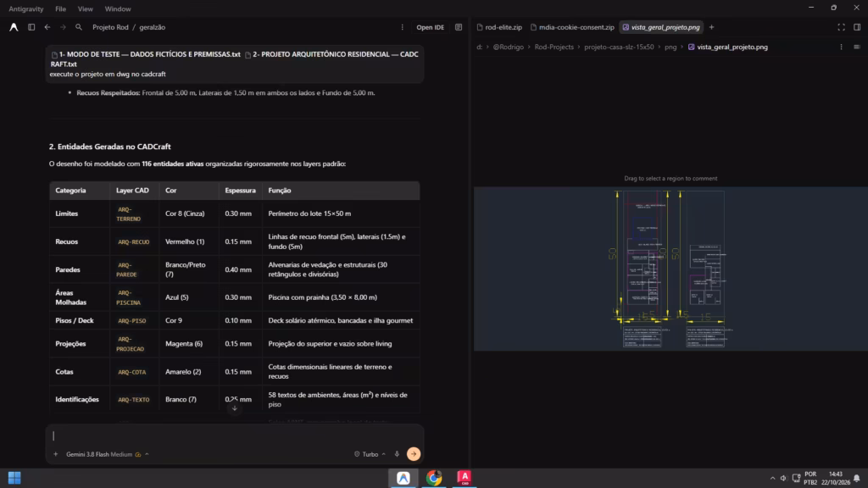Open Google Chrome from the taskbar
The height and width of the screenshot is (488, 868).
coord(434,478)
